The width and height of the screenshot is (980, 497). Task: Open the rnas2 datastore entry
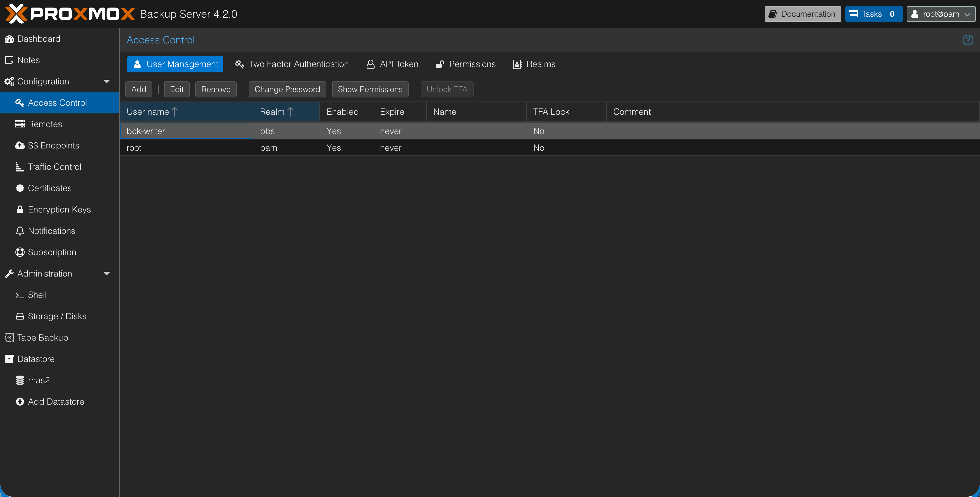[x=60, y=380]
